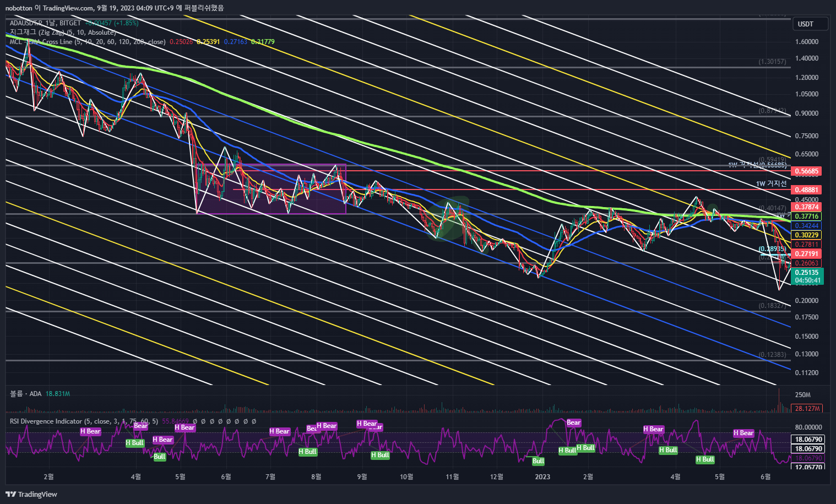
Task: Click the red 0.37874 price label
Action: tap(806, 207)
